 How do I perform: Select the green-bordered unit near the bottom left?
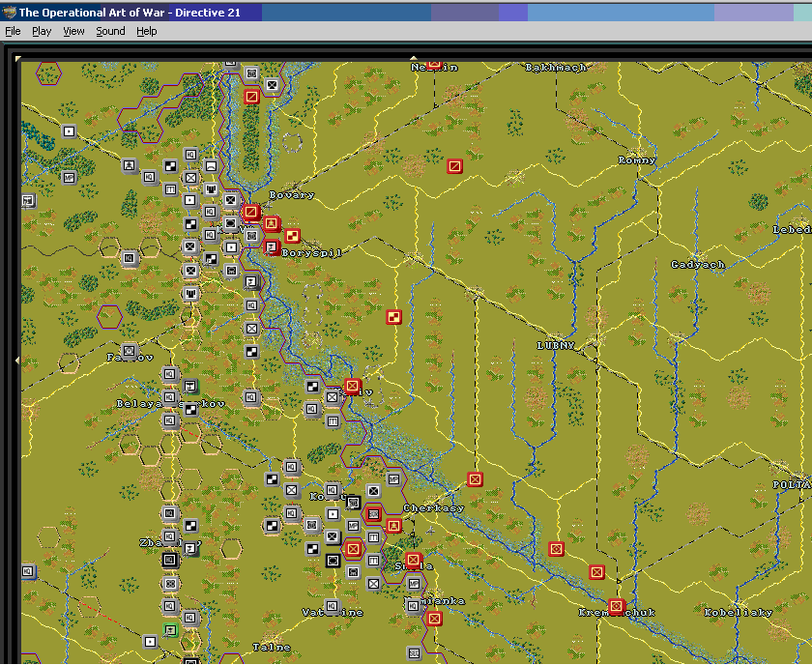click(x=170, y=630)
